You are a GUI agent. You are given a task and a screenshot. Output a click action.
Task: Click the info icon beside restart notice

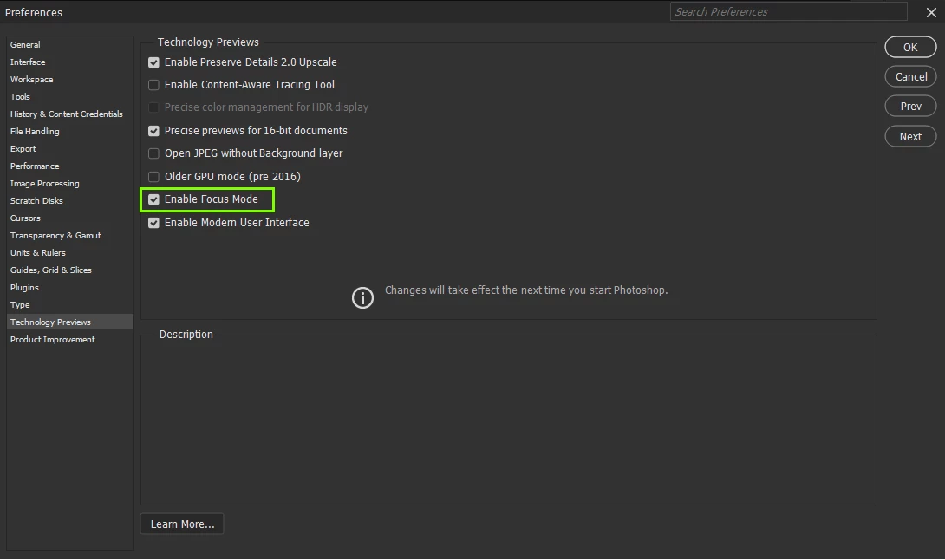click(x=362, y=297)
